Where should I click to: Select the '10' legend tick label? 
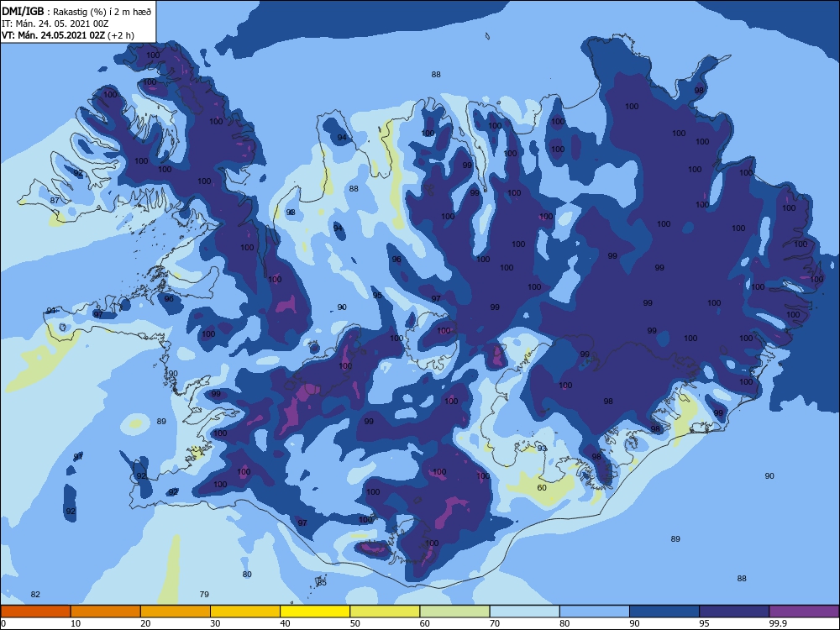(x=76, y=623)
